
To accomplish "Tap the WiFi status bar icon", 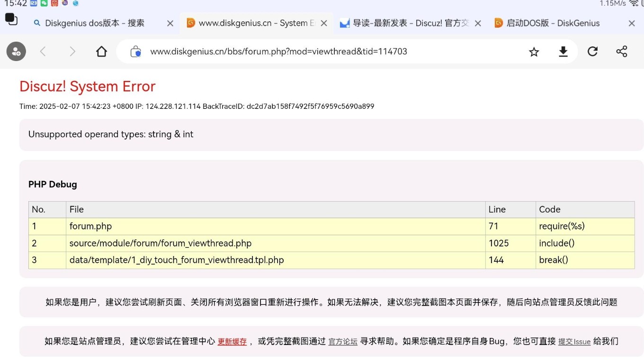I will point(635,3).
